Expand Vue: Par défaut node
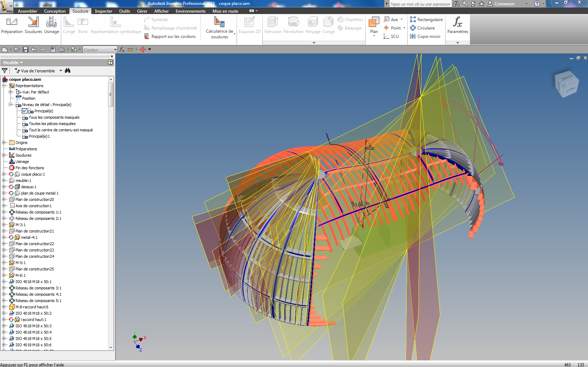This screenshot has height=367, width=588. [x=11, y=92]
